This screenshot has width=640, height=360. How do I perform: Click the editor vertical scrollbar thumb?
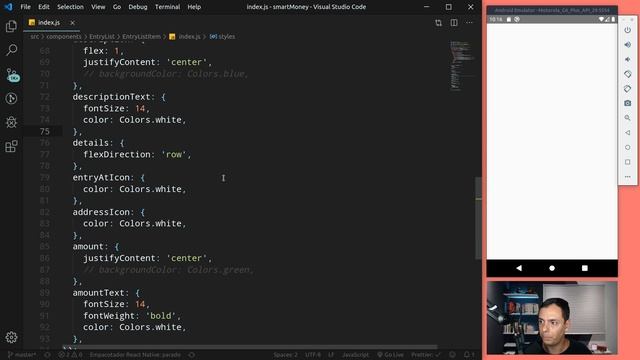point(478,218)
